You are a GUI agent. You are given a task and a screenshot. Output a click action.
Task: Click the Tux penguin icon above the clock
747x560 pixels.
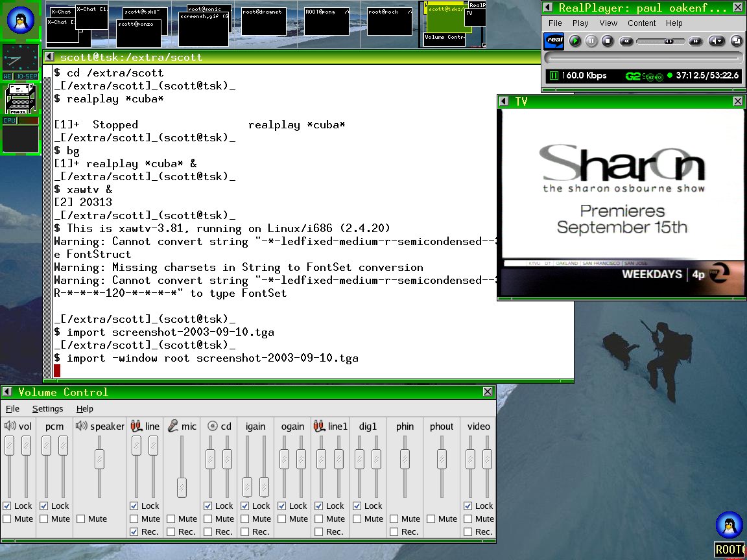click(21, 21)
